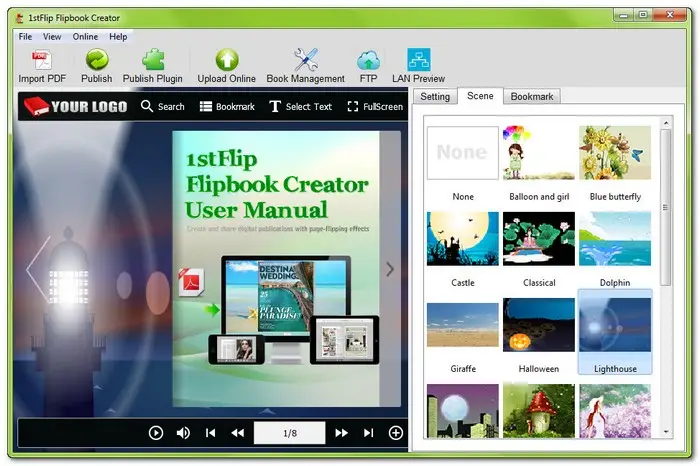Select the Classical scene thumbnail
Viewport: 700px width, 466px height.
point(539,239)
